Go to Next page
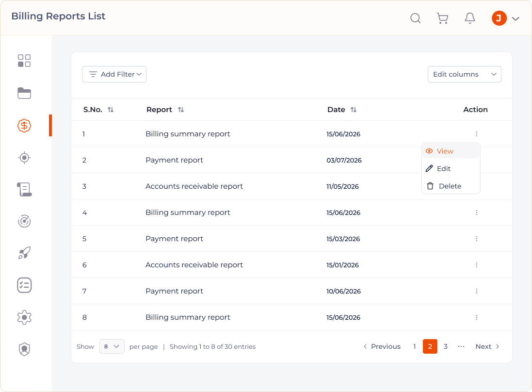 pos(487,346)
